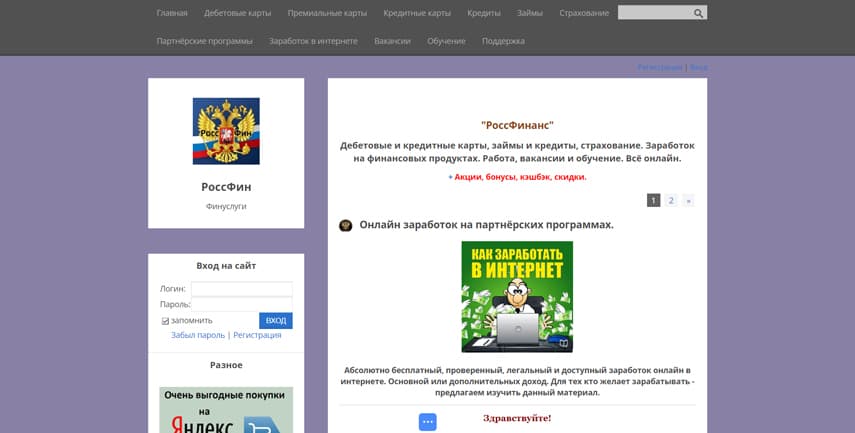Click the 'Разное' section heading

point(226,365)
